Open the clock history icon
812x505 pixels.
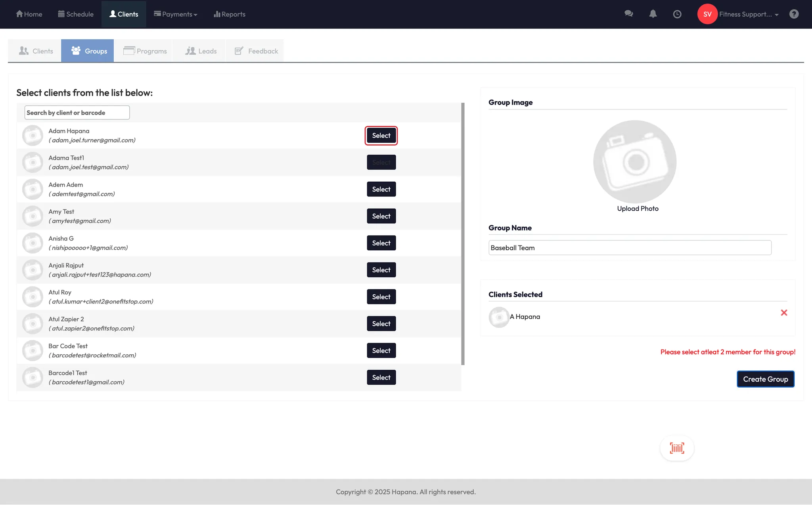click(677, 14)
